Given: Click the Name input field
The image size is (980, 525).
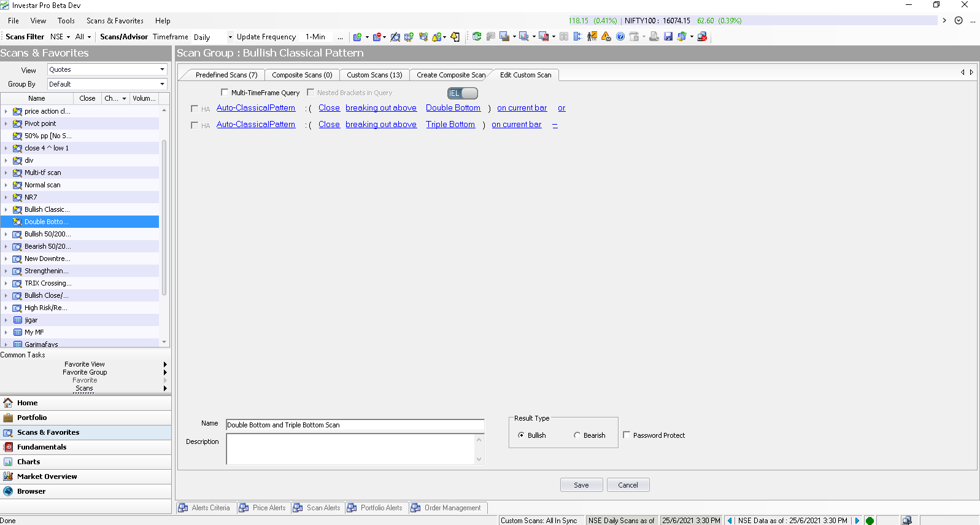Looking at the screenshot, I should click(355, 425).
